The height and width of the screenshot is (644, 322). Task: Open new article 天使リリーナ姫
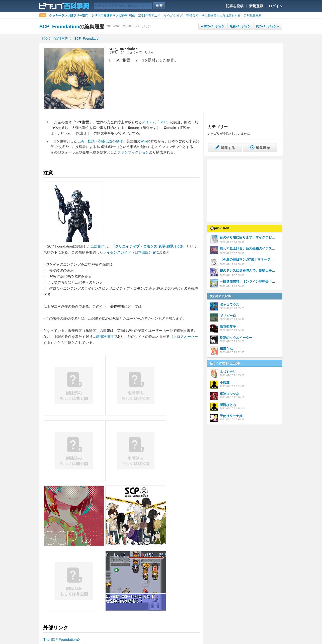point(231,416)
